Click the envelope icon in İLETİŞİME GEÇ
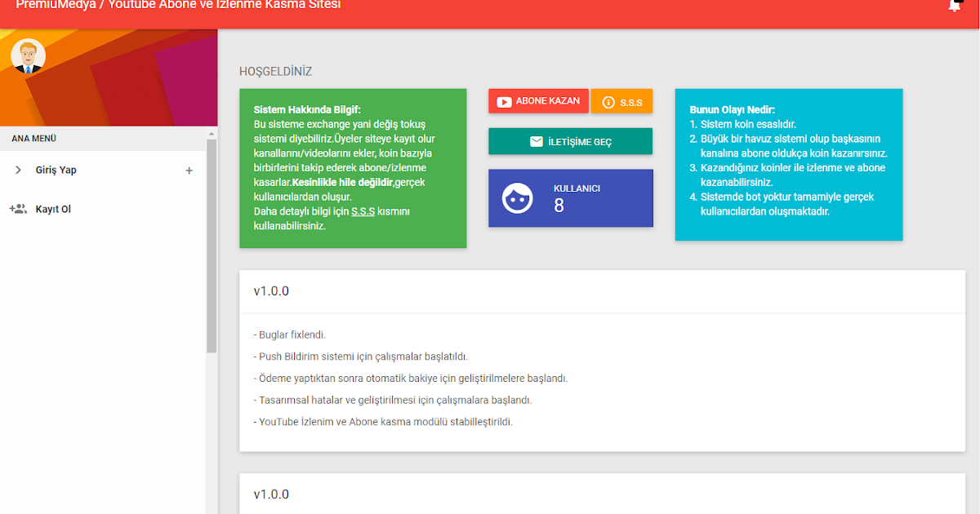The height and width of the screenshot is (514, 980). [x=537, y=141]
